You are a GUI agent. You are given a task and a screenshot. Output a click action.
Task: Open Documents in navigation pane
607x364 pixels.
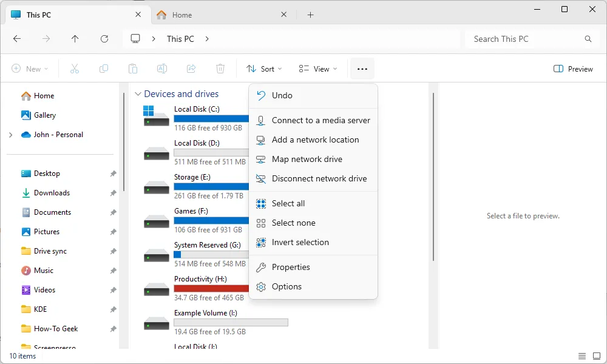point(46,212)
